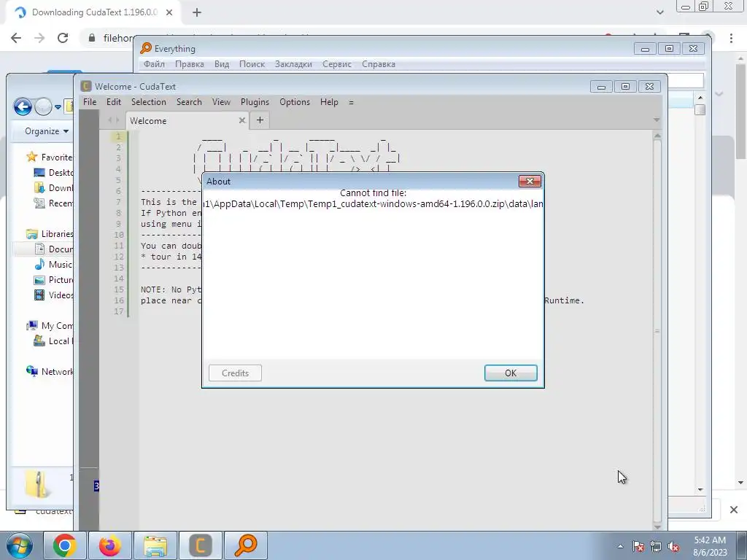Click the Credits button
This screenshot has width=747, height=560.
point(235,373)
